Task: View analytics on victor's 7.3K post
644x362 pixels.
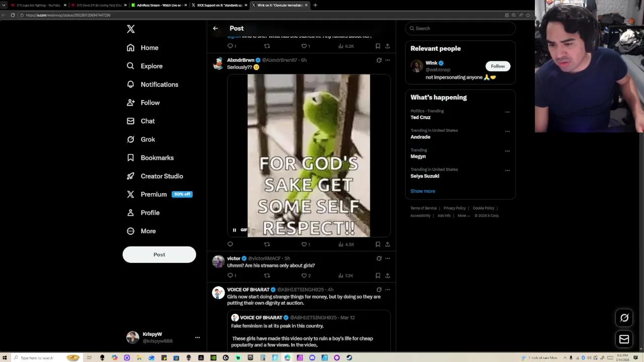Action: click(346, 276)
